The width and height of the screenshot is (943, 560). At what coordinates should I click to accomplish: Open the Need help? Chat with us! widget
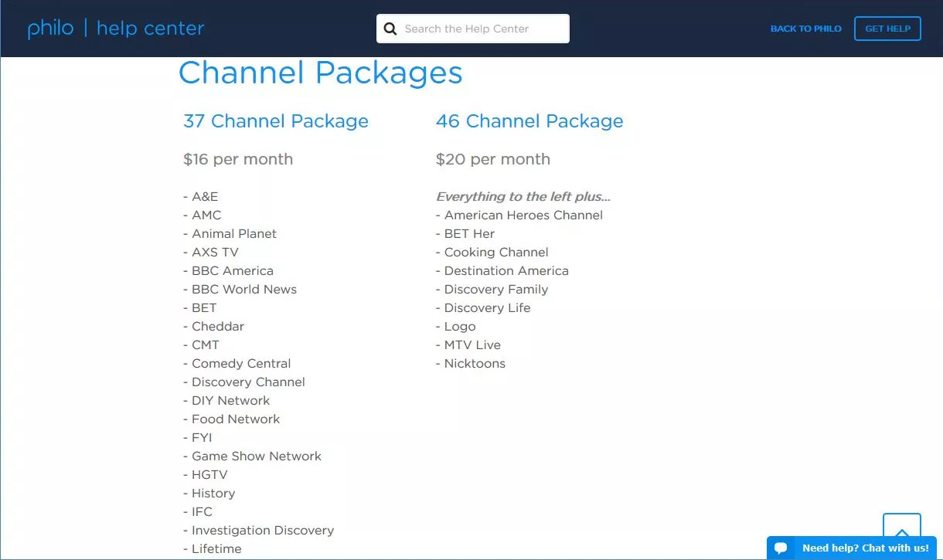852,548
